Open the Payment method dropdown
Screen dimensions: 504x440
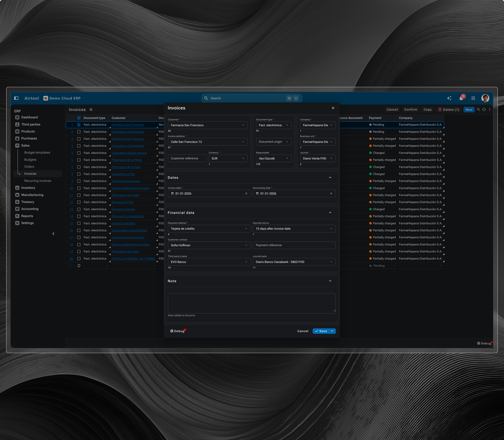point(209,229)
